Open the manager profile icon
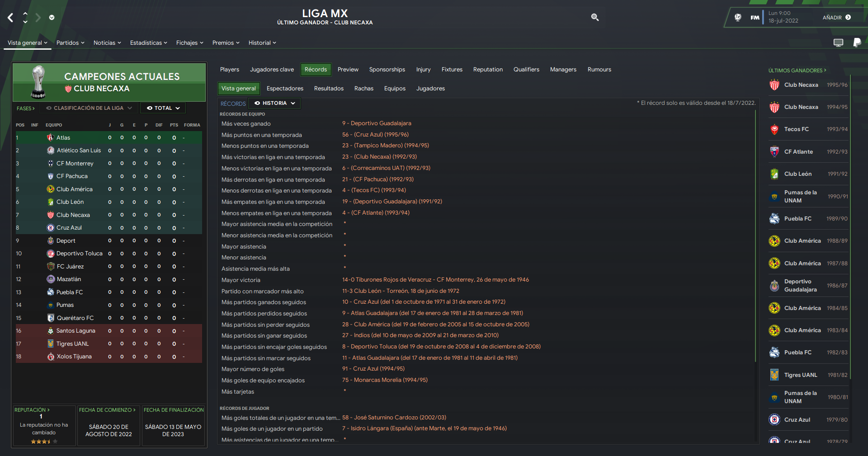Image resolution: width=868 pixels, height=456 pixels. (738, 17)
